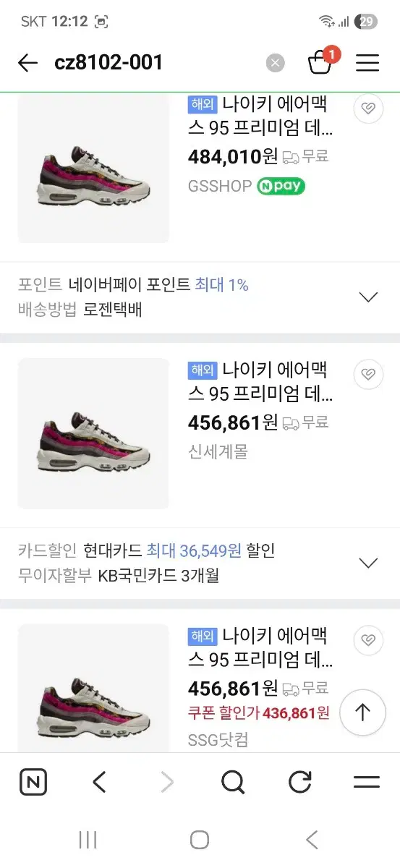
Task: Tap the scroll-to-top arrow button
Action: [x=362, y=712]
